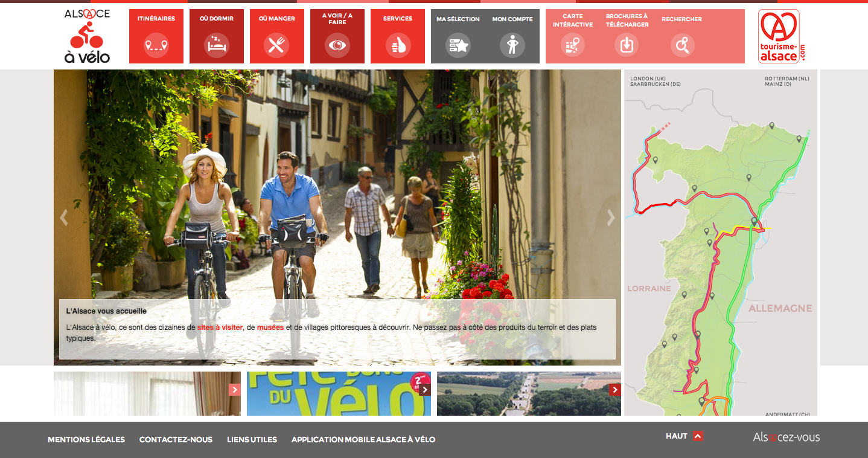Click the arrow on the Fête du Vélo thumbnail
This screenshot has height=458, width=868.
425,390
